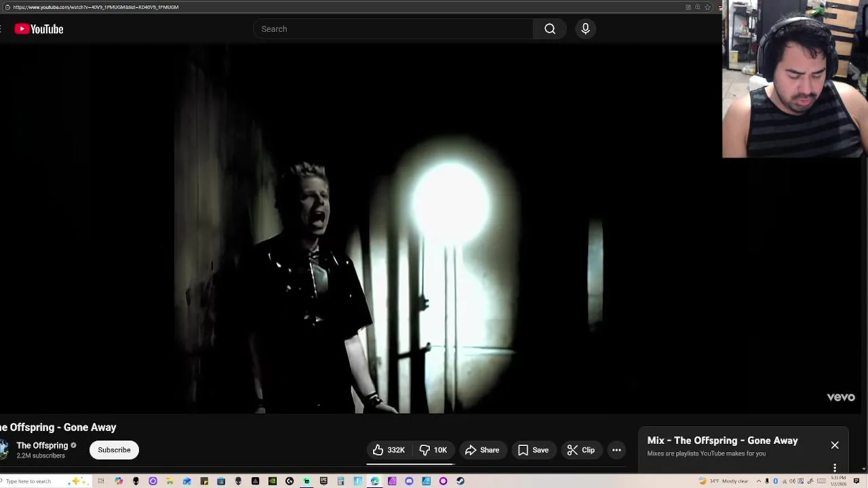The image size is (868, 488).
Task: Open Calculator from the taskbar
Action: 341,481
